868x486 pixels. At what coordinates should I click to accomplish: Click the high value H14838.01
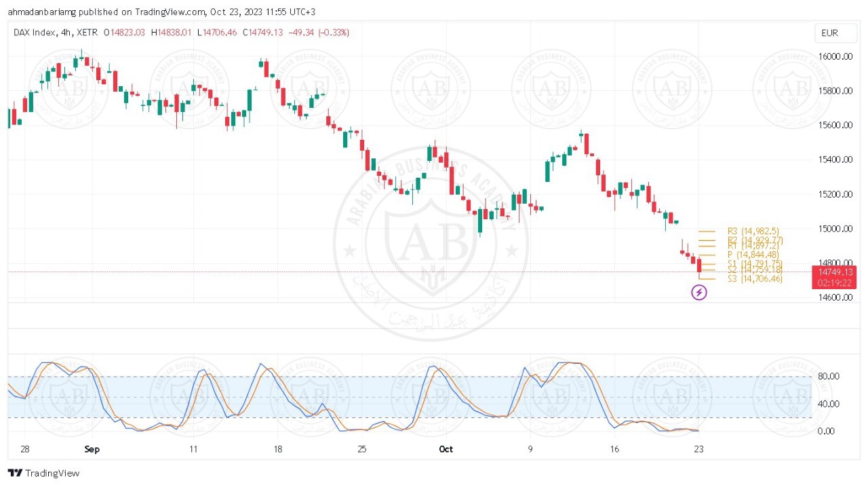coord(172,33)
